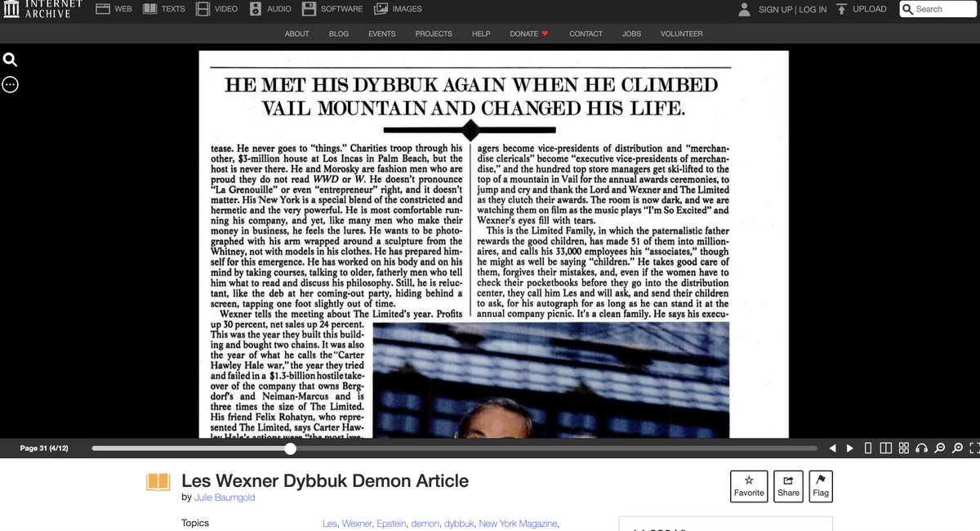Screen dimensions: 980x531
Task: Flip to the next page with right arrow
Action: (850, 448)
